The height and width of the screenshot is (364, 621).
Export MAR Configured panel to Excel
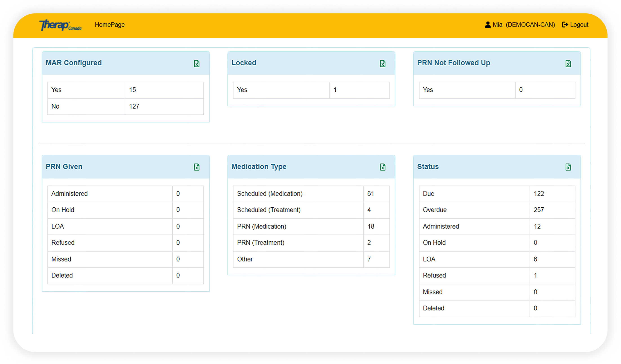pos(197,64)
